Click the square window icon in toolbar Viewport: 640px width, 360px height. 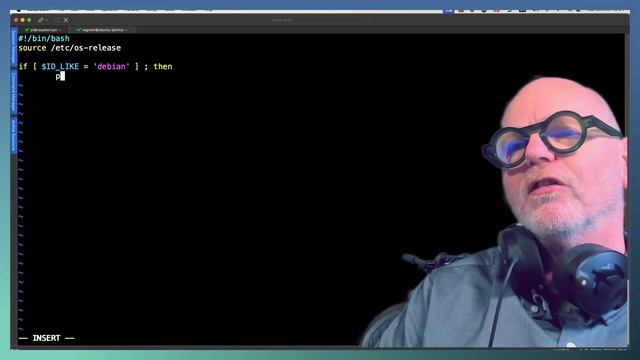tap(57, 20)
